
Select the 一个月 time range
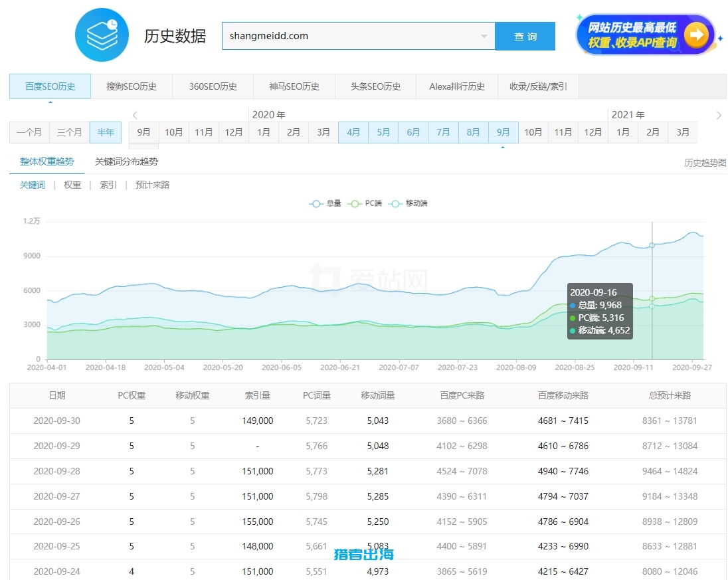pyautogui.click(x=29, y=132)
